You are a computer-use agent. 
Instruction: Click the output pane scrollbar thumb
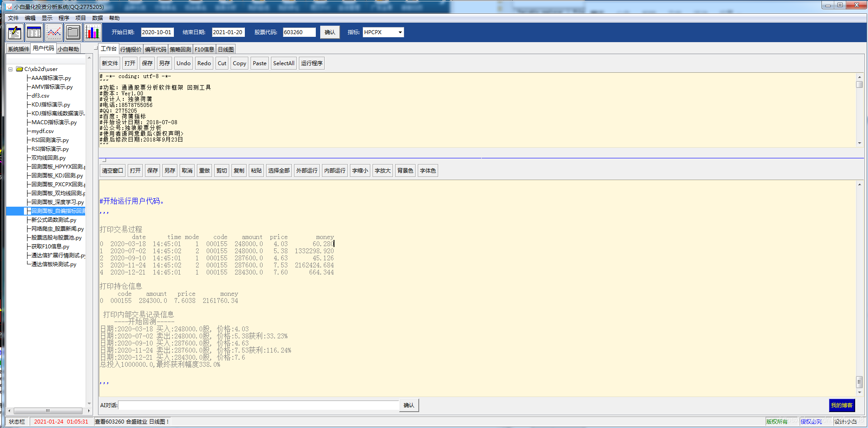coord(860,381)
